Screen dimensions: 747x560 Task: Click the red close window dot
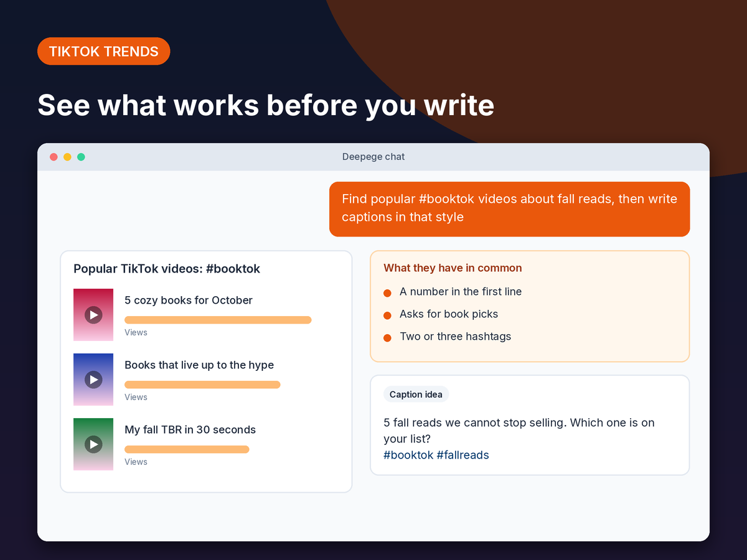54,157
